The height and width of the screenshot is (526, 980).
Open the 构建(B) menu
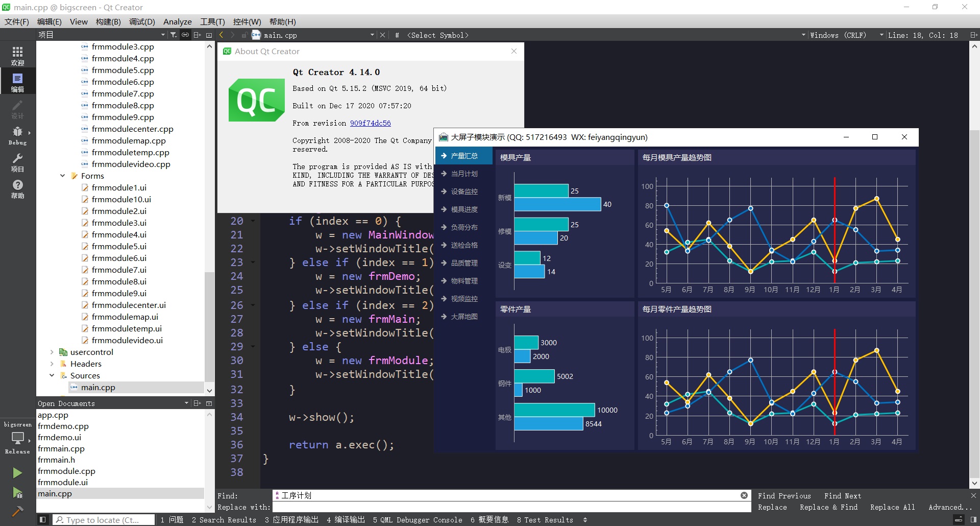pyautogui.click(x=108, y=21)
